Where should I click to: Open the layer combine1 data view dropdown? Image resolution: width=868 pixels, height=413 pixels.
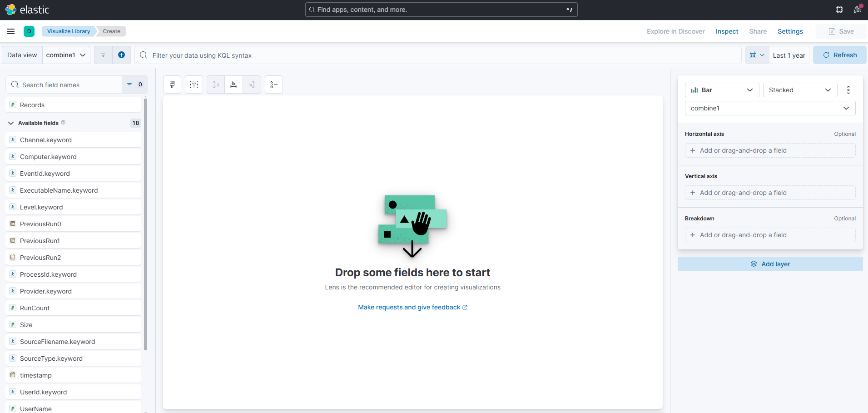770,108
